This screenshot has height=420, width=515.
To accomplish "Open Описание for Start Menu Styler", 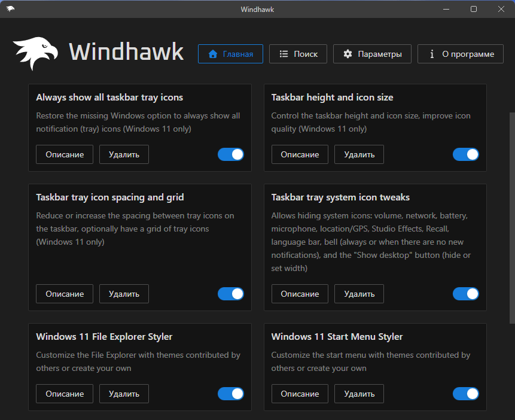I will point(300,394).
